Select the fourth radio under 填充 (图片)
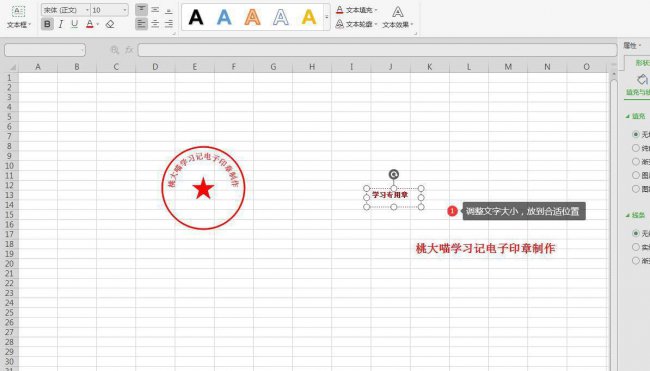This screenshot has width=650, height=371. tap(635, 175)
